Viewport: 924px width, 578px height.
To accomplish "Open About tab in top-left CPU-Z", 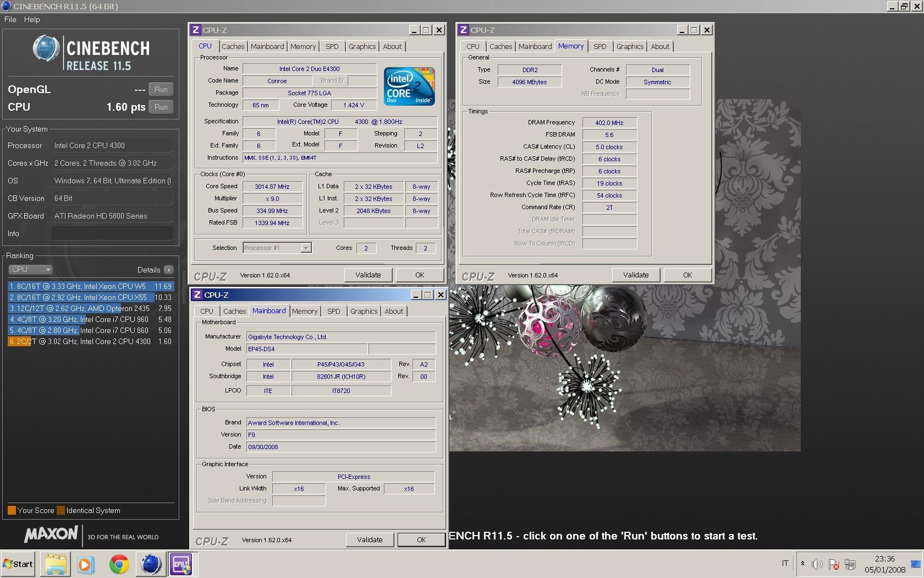I will point(392,47).
